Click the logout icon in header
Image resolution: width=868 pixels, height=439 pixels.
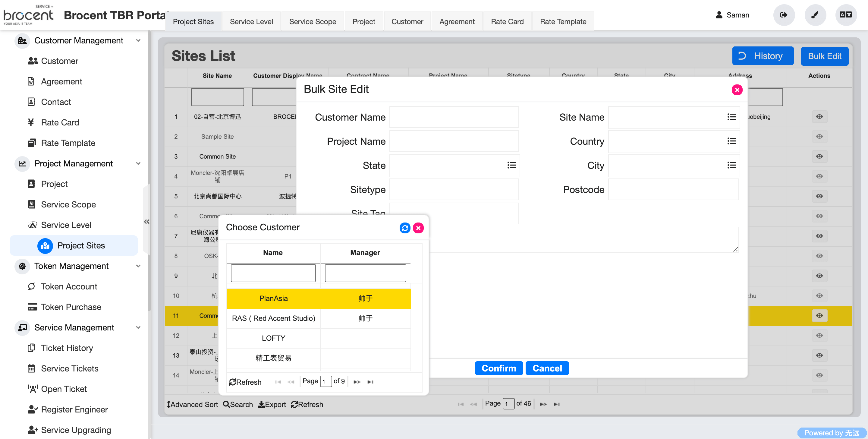pyautogui.click(x=783, y=15)
